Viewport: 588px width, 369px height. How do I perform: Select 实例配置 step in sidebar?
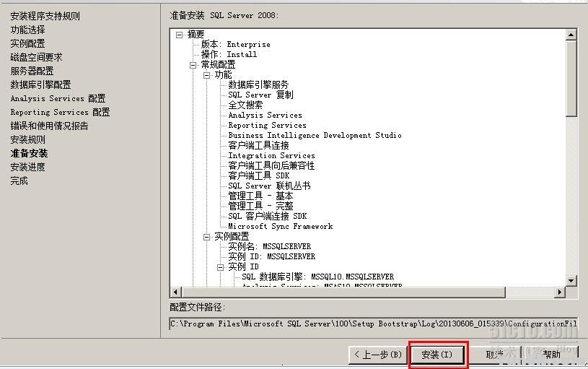click(27, 43)
